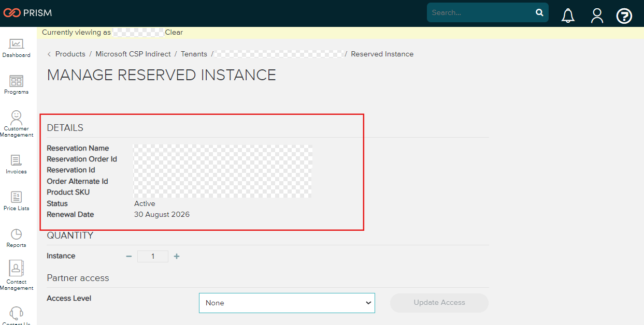Viewport: 644px width, 325px height.
Task: Click the search magnifier icon
Action: tap(539, 12)
